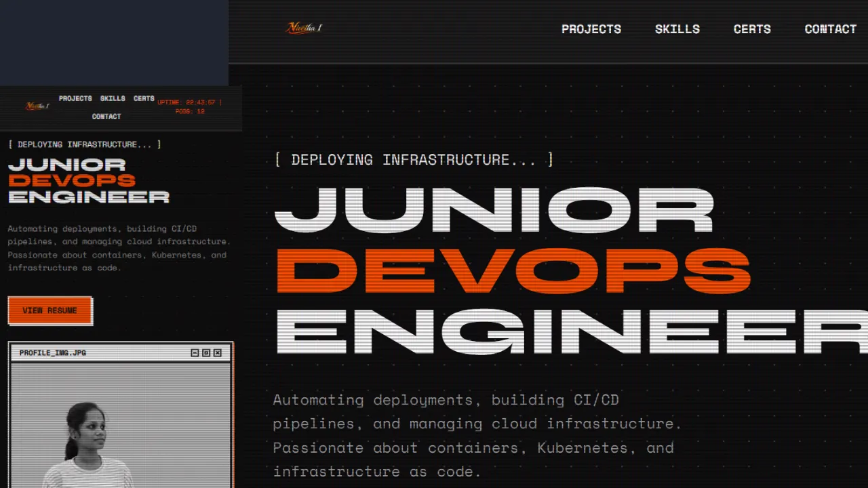Open CONTACT in the large top navigation
Screen dimensions: 868x488
coord(830,29)
